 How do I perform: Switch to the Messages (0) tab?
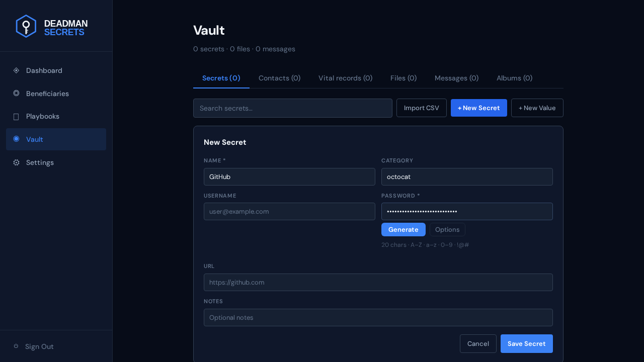[x=456, y=78]
